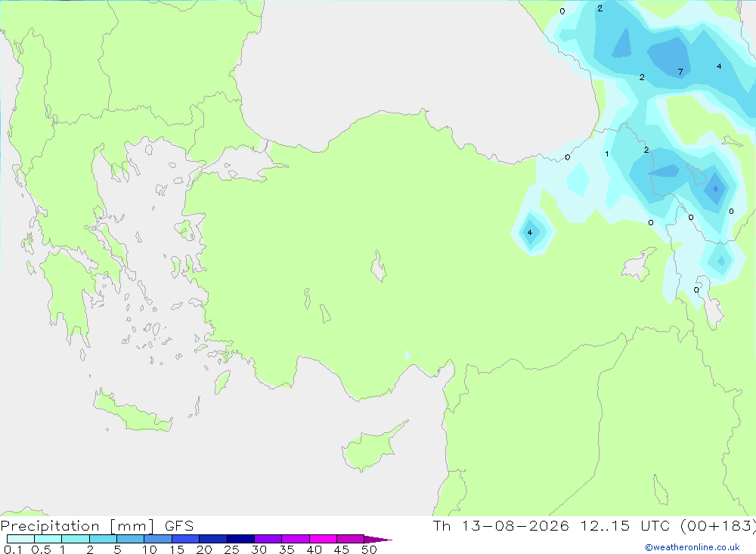The height and width of the screenshot is (554, 756).
Task: Click the 45–50 mm legend color swatch
Action: pos(351,539)
